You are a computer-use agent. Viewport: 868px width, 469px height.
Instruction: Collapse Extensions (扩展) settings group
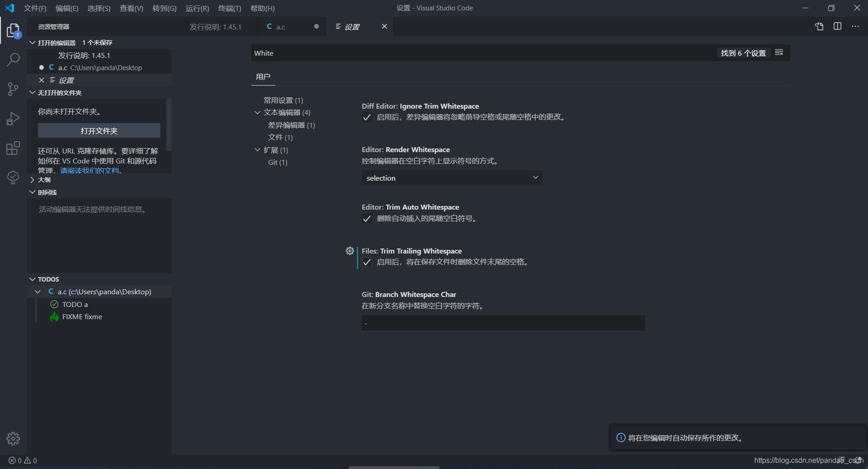(257, 150)
